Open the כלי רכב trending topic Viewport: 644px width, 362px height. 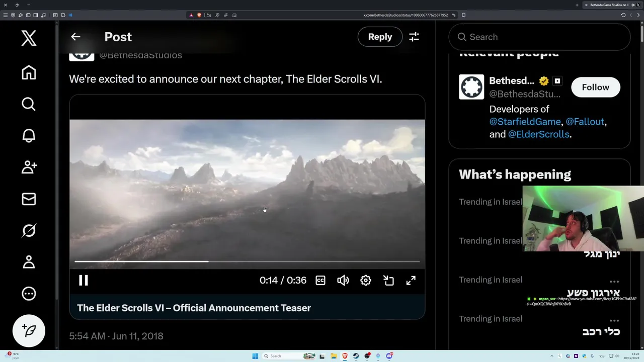point(601,331)
